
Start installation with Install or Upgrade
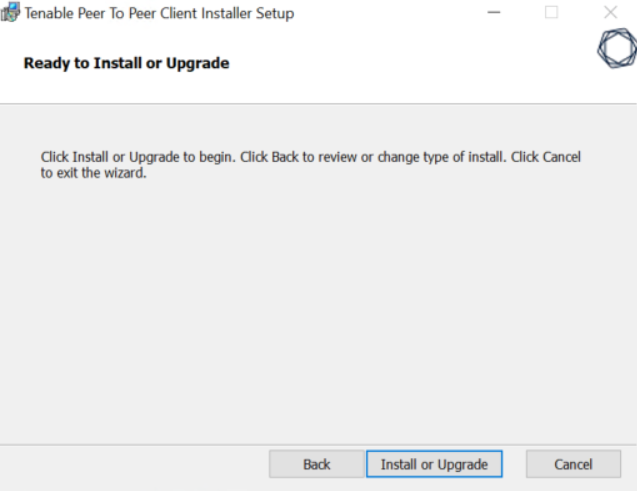[434, 464]
